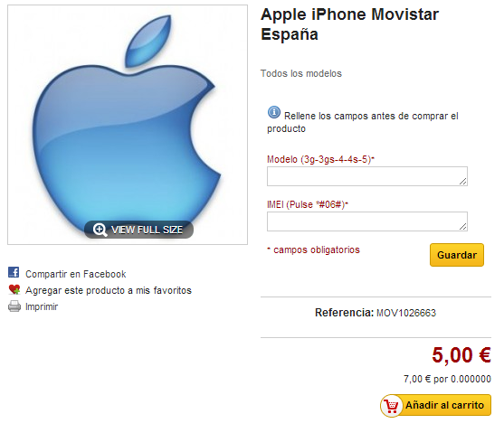Open the VIEW FULL SIZE overlay
This screenshot has height=433, width=504.
point(138,230)
